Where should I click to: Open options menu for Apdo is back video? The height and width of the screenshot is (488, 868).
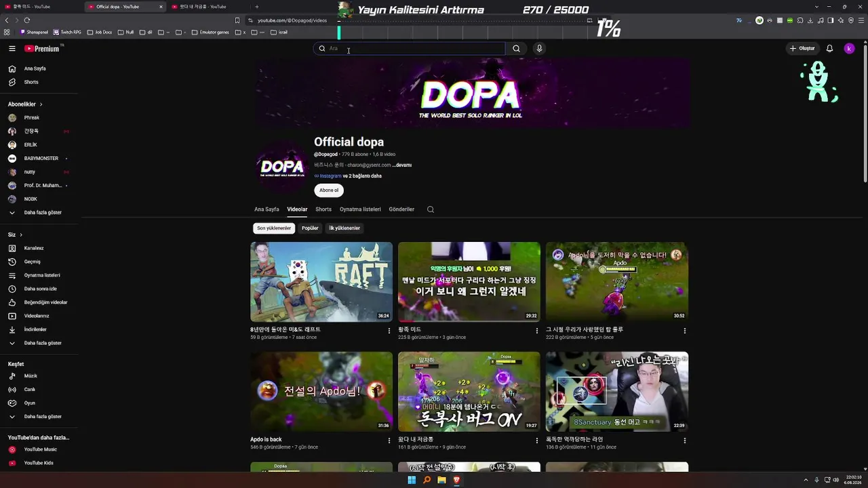(389, 441)
